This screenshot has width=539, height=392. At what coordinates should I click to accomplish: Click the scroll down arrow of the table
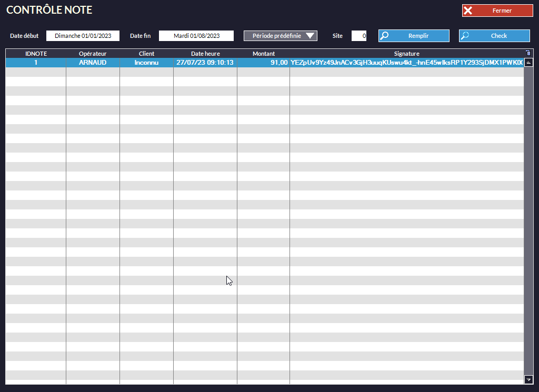[528, 379]
